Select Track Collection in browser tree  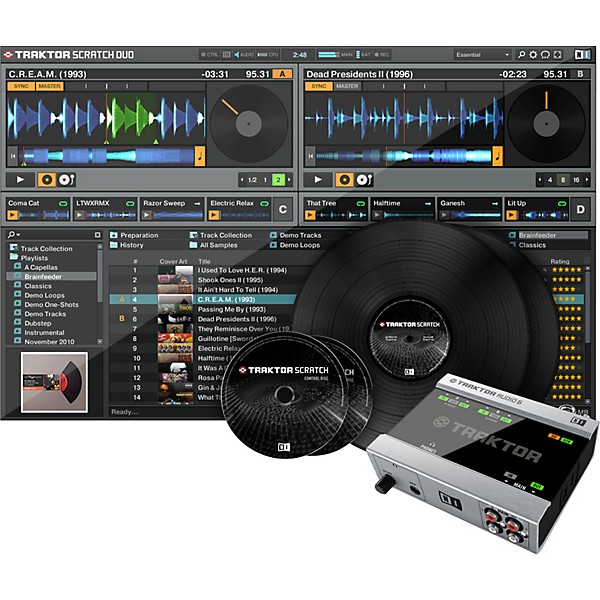41,248
